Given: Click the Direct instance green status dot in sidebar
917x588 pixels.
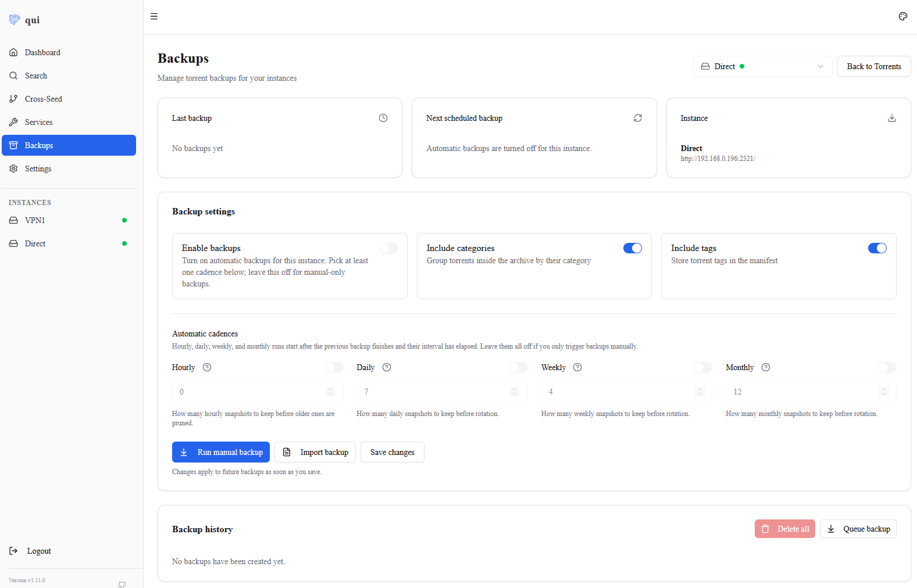Looking at the screenshot, I should (124, 243).
